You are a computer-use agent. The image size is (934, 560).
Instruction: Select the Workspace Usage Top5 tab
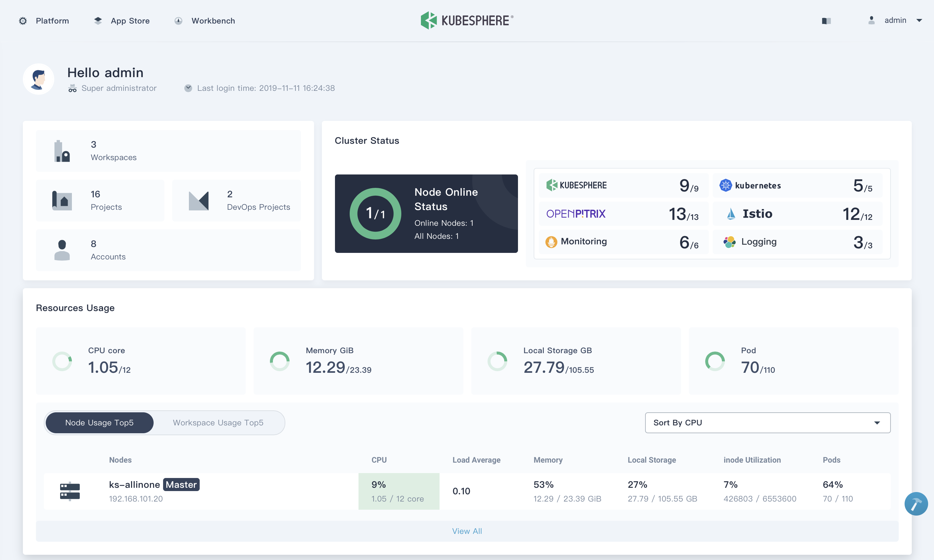coord(217,422)
